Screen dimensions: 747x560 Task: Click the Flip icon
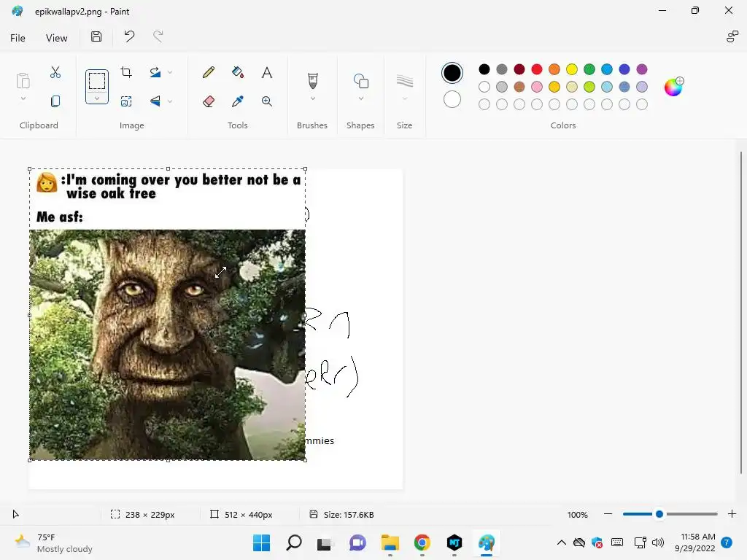pos(155,101)
